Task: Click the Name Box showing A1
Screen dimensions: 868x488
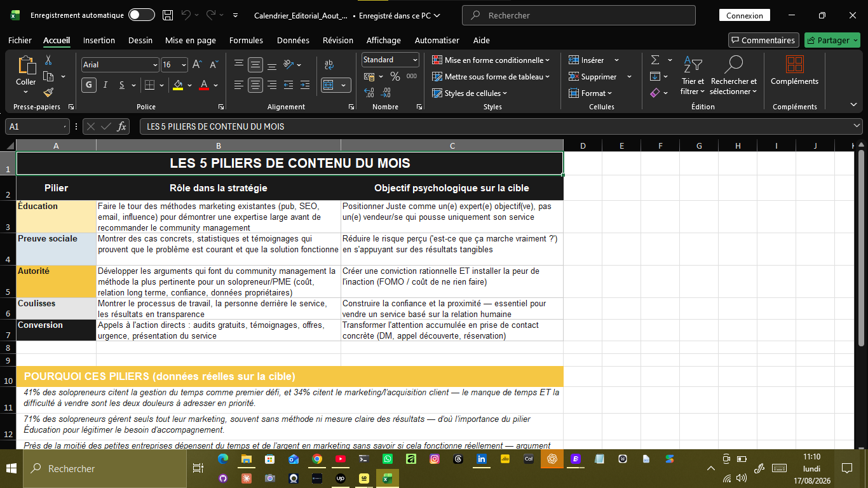Action: pos(37,126)
